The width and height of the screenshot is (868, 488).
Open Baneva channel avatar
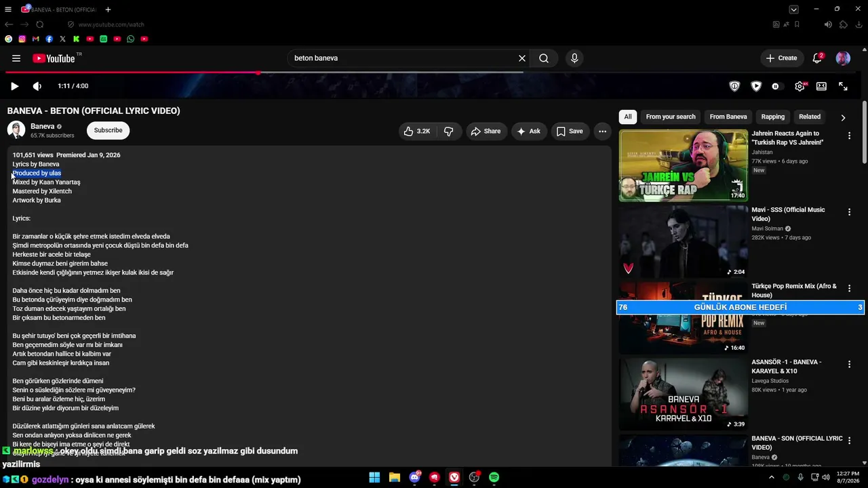tap(16, 130)
